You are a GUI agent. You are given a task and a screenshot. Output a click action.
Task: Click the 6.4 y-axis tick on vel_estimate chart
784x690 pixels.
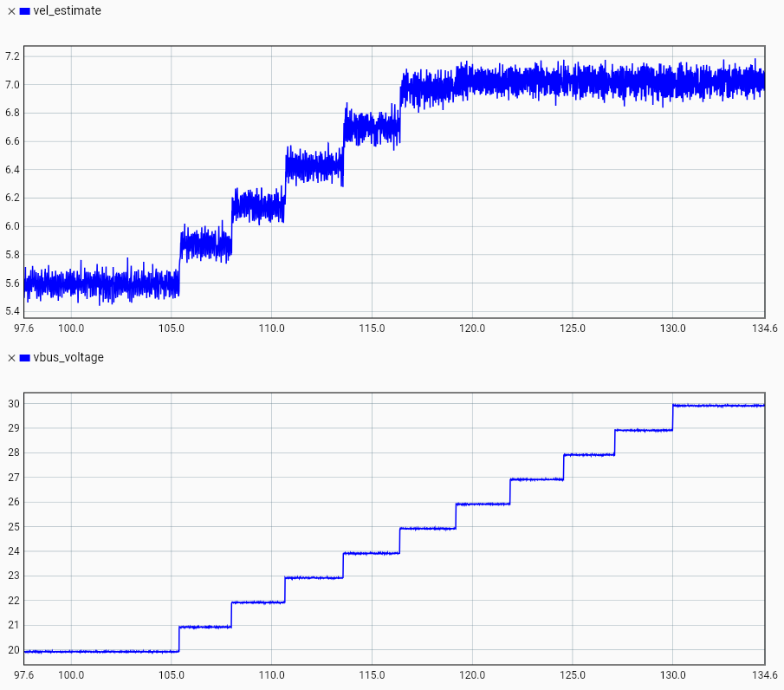coord(13,169)
